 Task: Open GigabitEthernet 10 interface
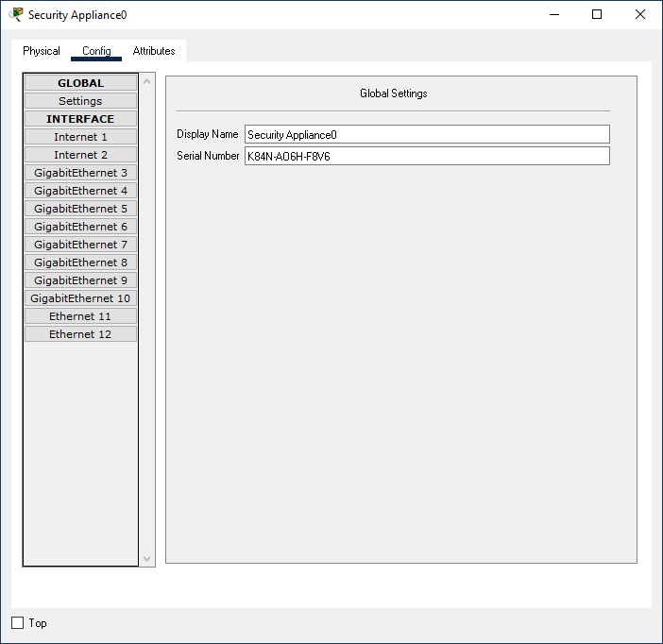click(x=81, y=298)
